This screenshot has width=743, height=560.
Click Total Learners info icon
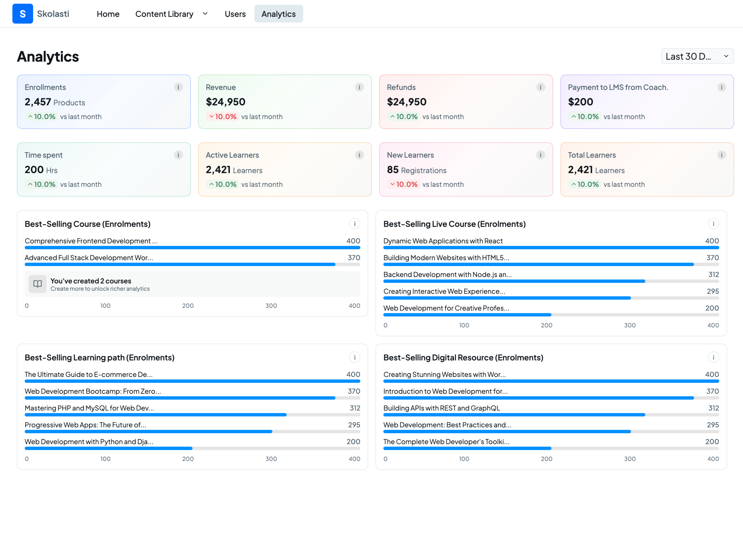721,155
